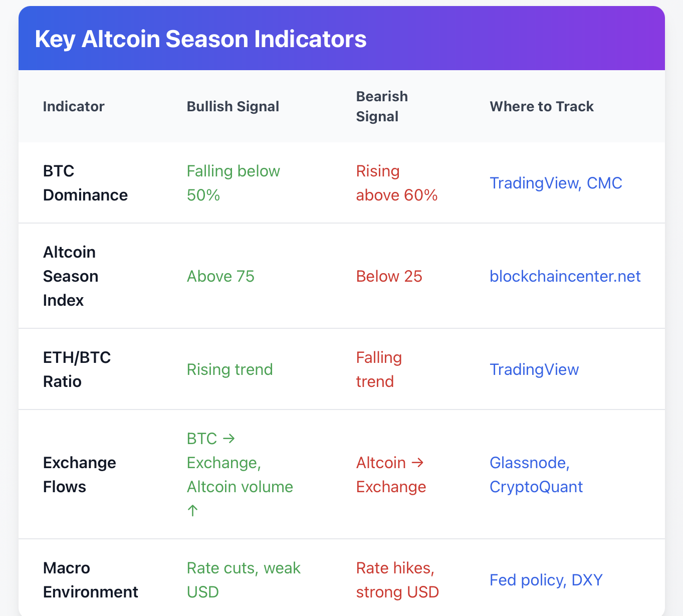Image resolution: width=683 pixels, height=616 pixels.
Task: Click the red "Altcoin → Exchange" text
Action: click(391, 475)
